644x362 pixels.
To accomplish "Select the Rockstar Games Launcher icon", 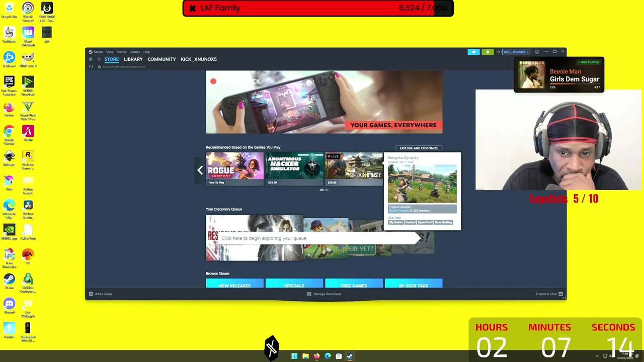I will tap(28, 160).
